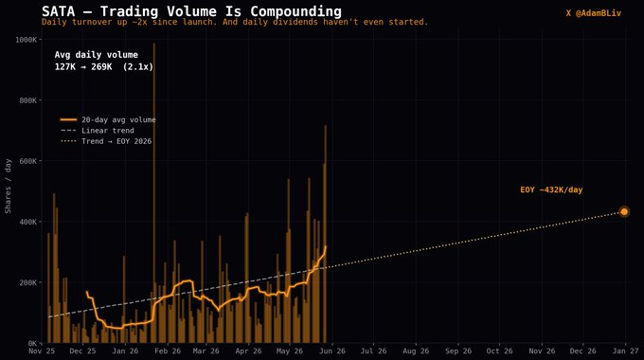Click the 'Nov 25' x-axis label
The width and height of the screenshot is (644, 360).
42,351
